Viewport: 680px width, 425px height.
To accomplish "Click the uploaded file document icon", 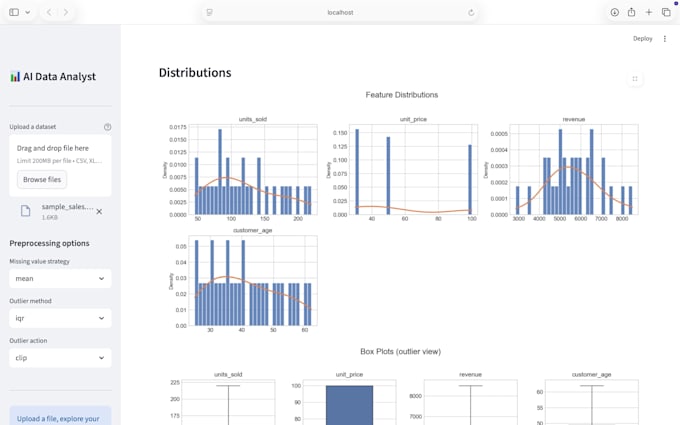I will pyautogui.click(x=26, y=211).
